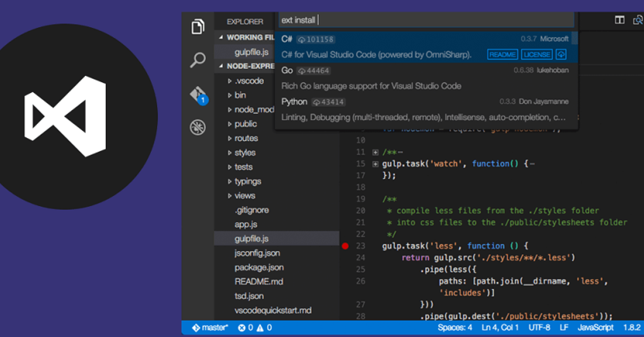The image size is (644, 337).
Task: Open the Git source control view
Action: click(198, 94)
